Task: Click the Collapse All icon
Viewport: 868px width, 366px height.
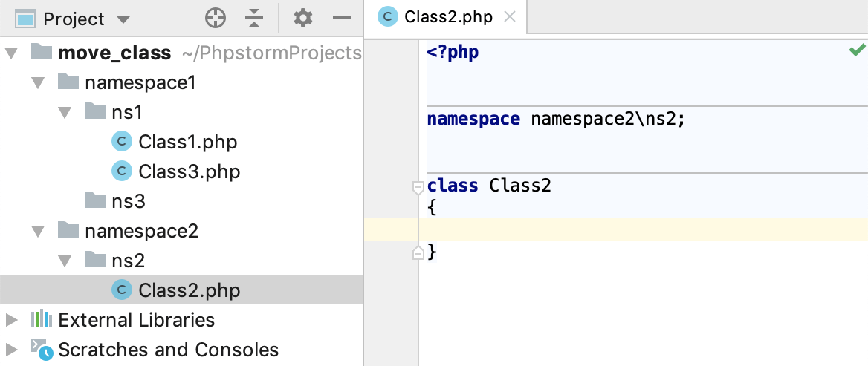Action: 254,19
